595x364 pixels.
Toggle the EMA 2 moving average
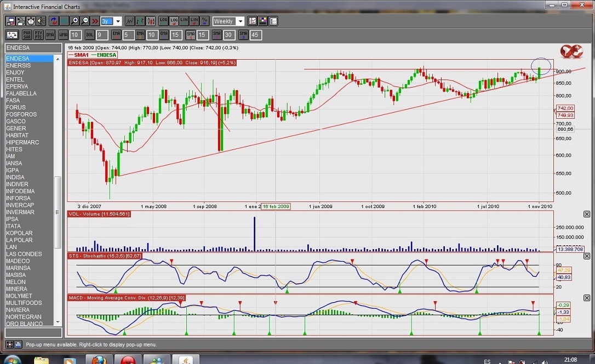point(140,35)
